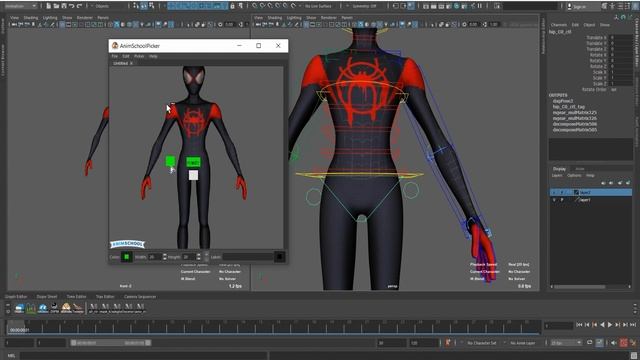
Task: Close the Untitled tab in picker
Action: coord(131,64)
